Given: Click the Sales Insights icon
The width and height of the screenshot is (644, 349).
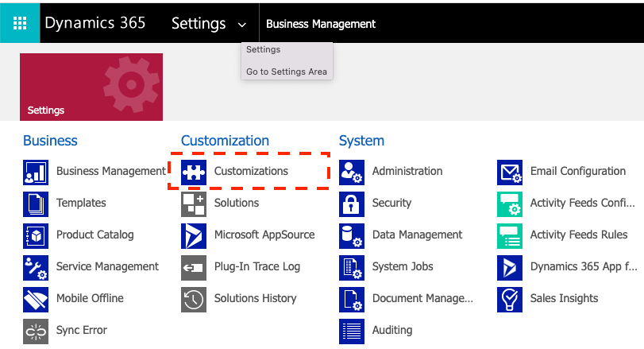Looking at the screenshot, I should 510,299.
